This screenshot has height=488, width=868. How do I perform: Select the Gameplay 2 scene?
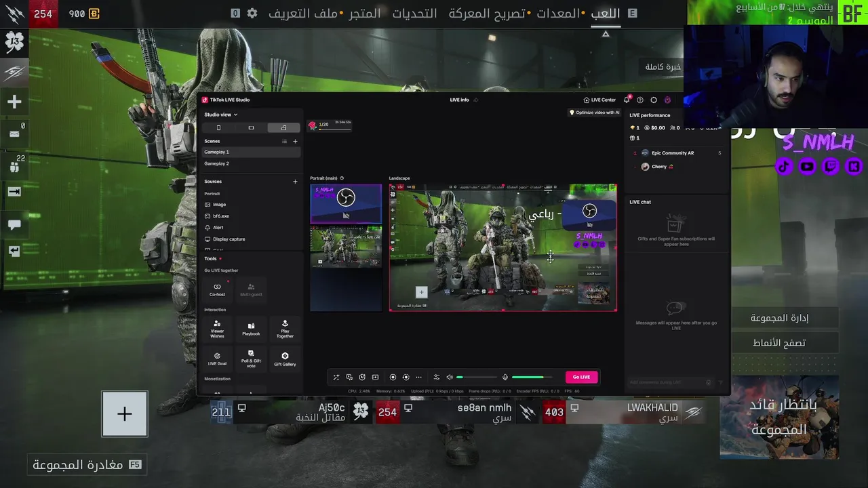click(x=251, y=163)
